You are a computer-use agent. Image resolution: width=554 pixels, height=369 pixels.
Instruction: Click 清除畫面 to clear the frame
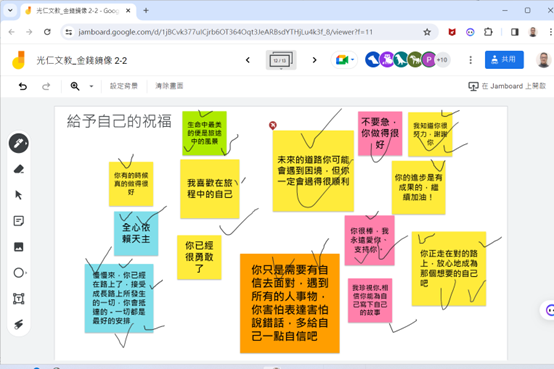(169, 86)
